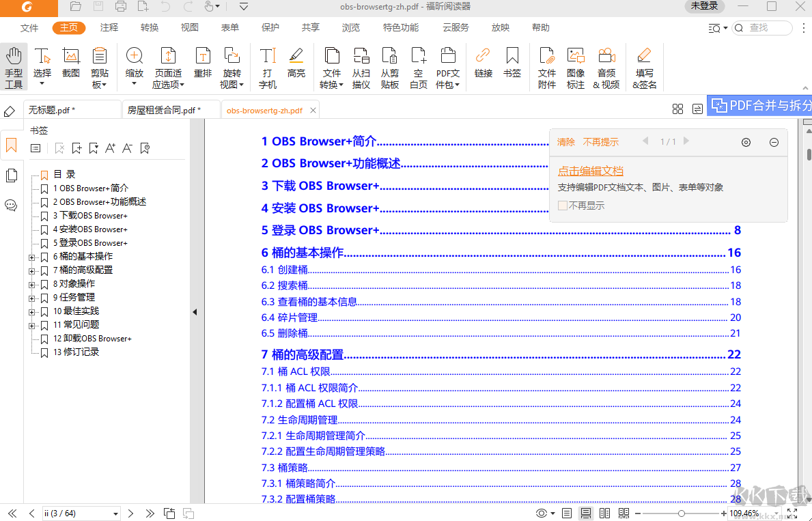Insert a Blank Page (空白页)
The height and width of the screenshot is (521, 812).
419,67
